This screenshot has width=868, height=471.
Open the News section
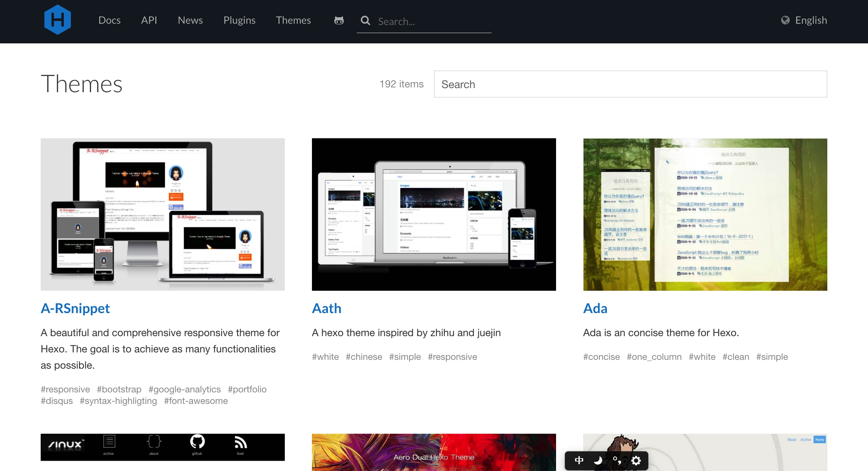click(x=190, y=20)
